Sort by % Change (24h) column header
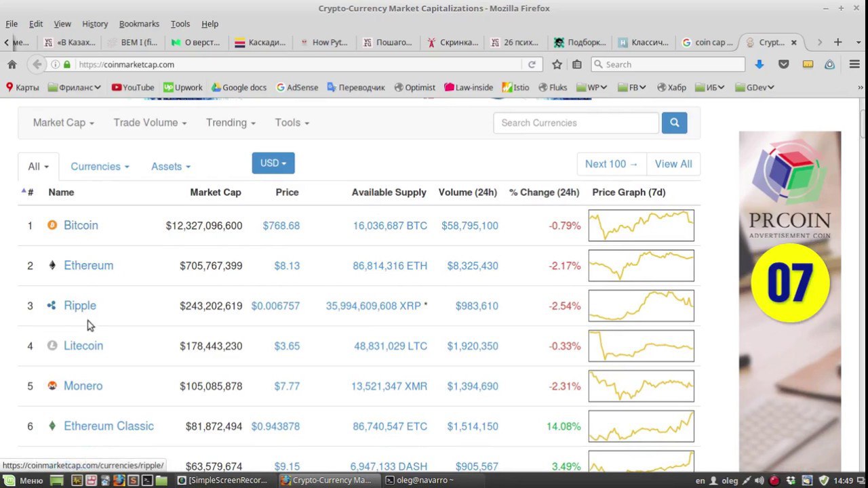The height and width of the screenshot is (488, 868). click(544, 192)
